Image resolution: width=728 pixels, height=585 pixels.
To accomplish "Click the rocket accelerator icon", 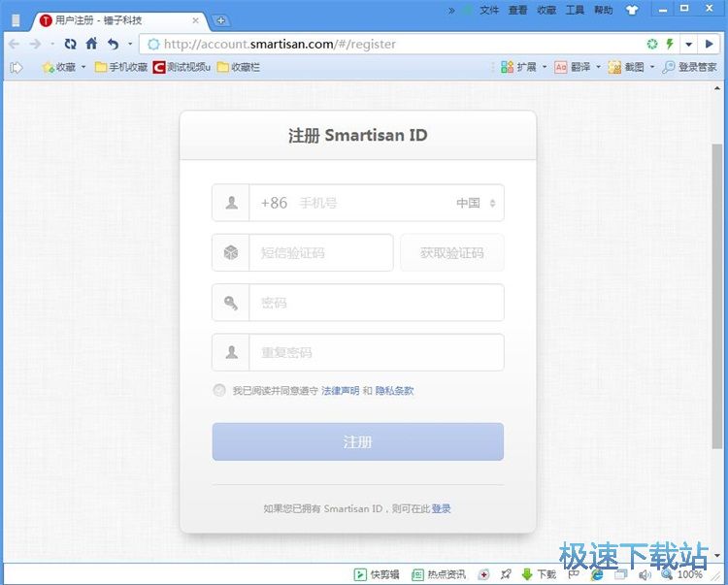I will point(506,574).
